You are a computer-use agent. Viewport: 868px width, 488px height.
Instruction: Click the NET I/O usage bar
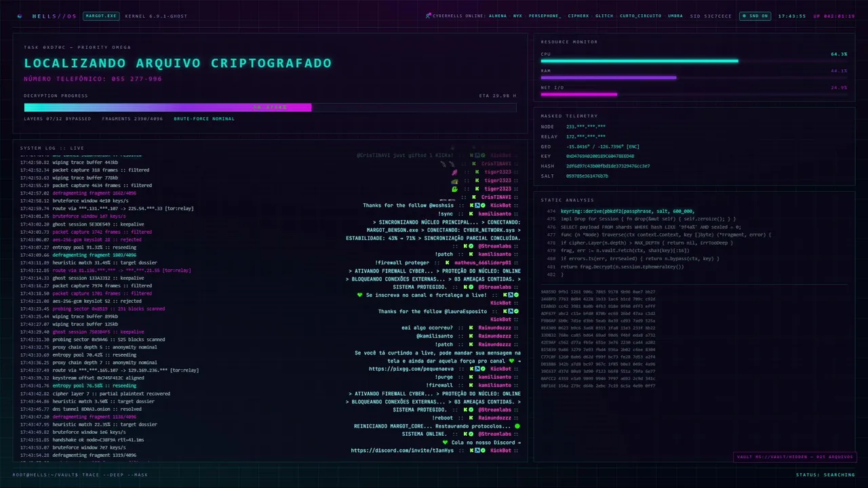click(694, 94)
